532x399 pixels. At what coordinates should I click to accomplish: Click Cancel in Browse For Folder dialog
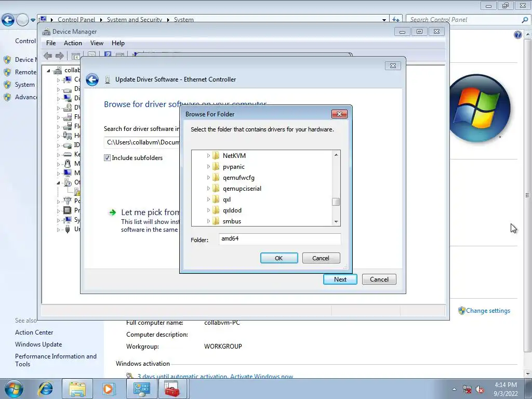point(321,258)
